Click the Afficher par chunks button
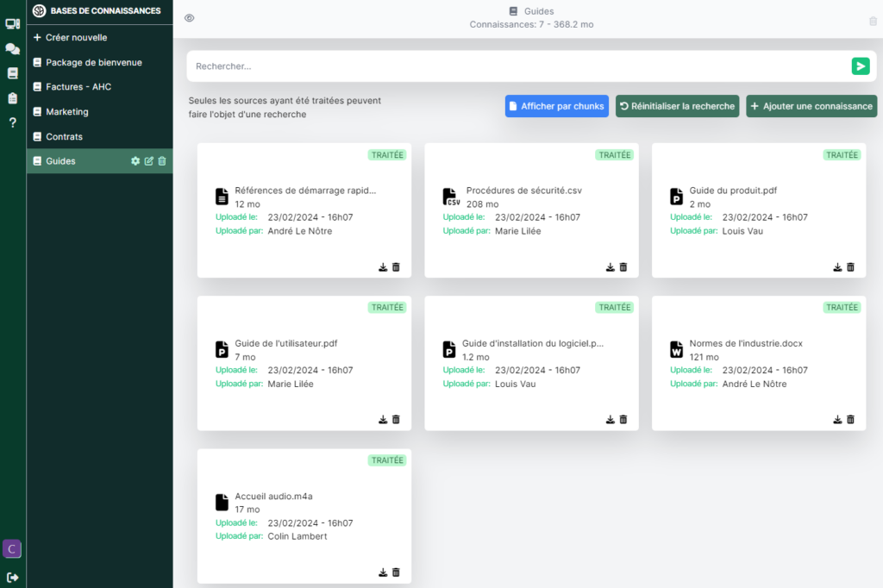 click(x=556, y=106)
